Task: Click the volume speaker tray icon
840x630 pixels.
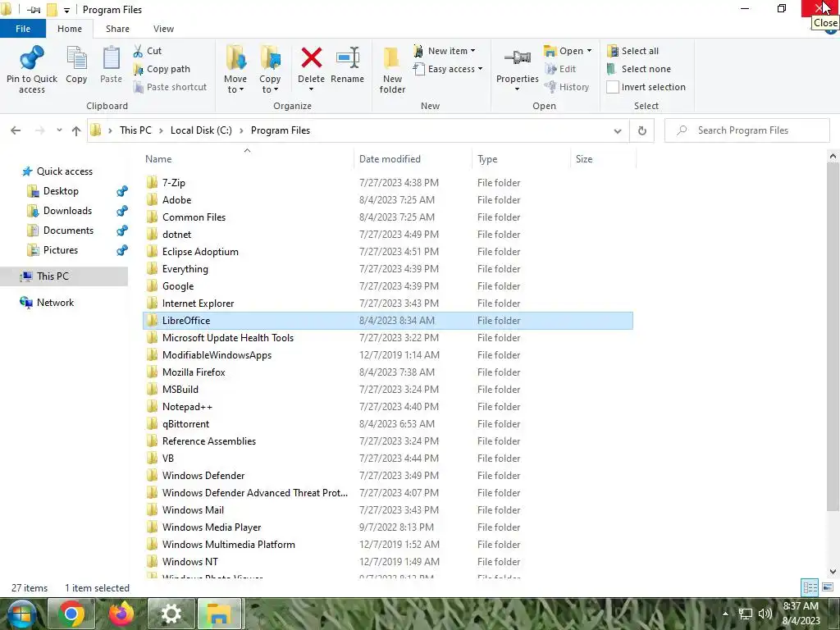Action: (765, 614)
